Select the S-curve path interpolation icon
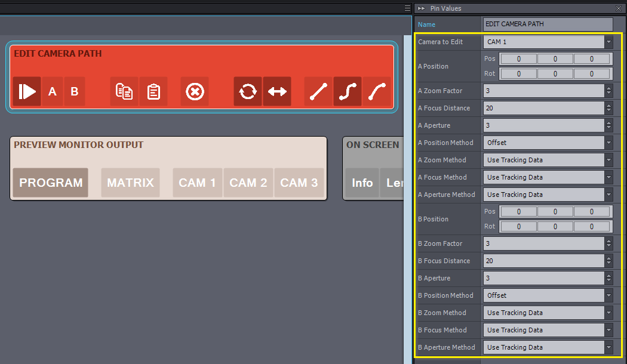The height and width of the screenshot is (364, 627). coord(348,91)
